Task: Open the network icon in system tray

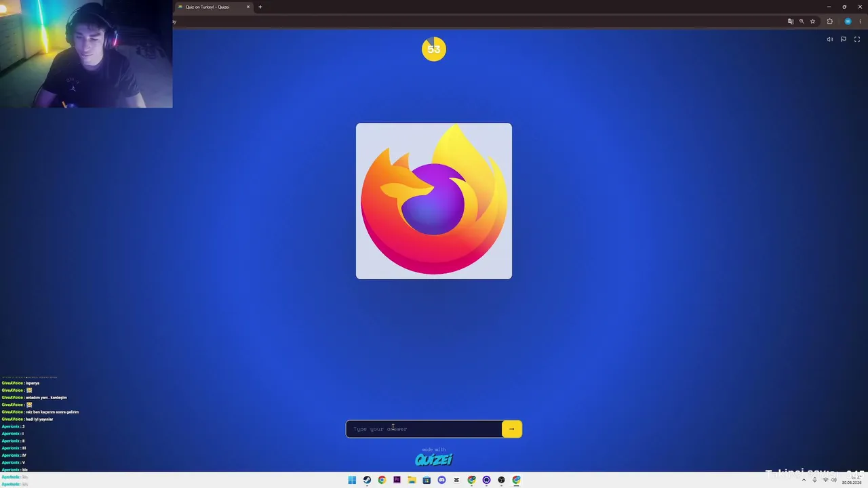Action: click(825, 480)
